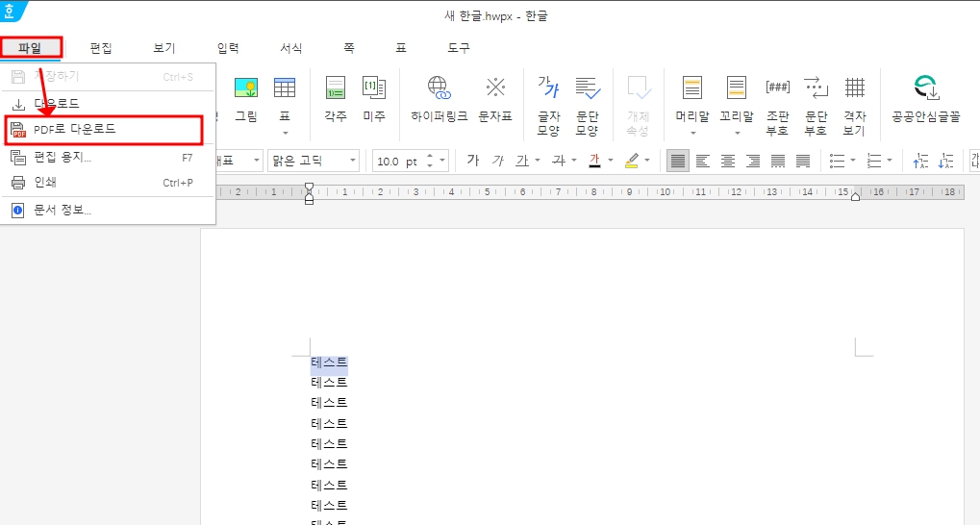Screen dimensions: 980x525
Task: Choose 다운로드 from the file menu
Action: click(108, 104)
